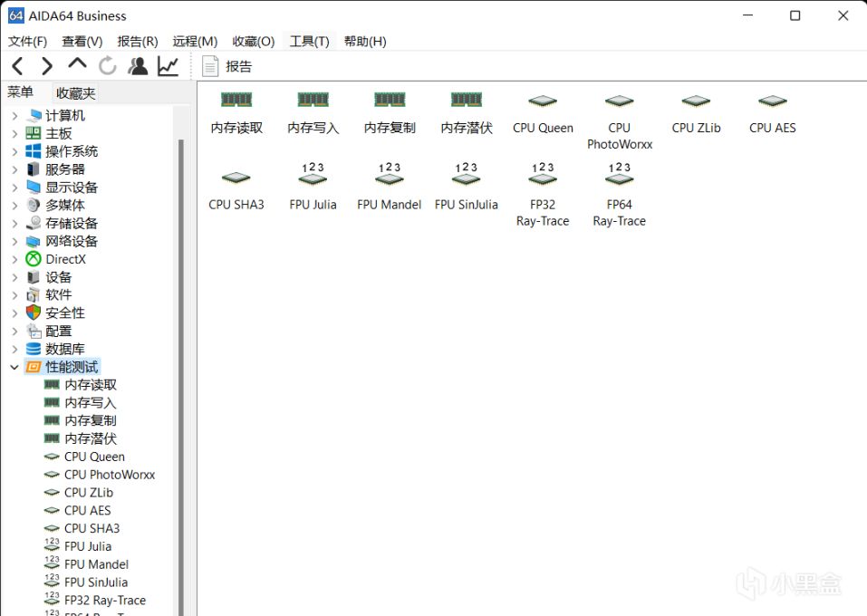
Task: Open the 远程(M) menu
Action: click(x=195, y=42)
